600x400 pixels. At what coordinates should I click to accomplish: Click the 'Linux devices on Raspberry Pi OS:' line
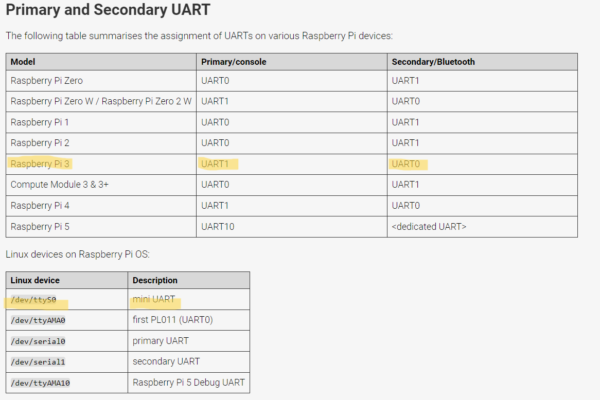coord(78,254)
